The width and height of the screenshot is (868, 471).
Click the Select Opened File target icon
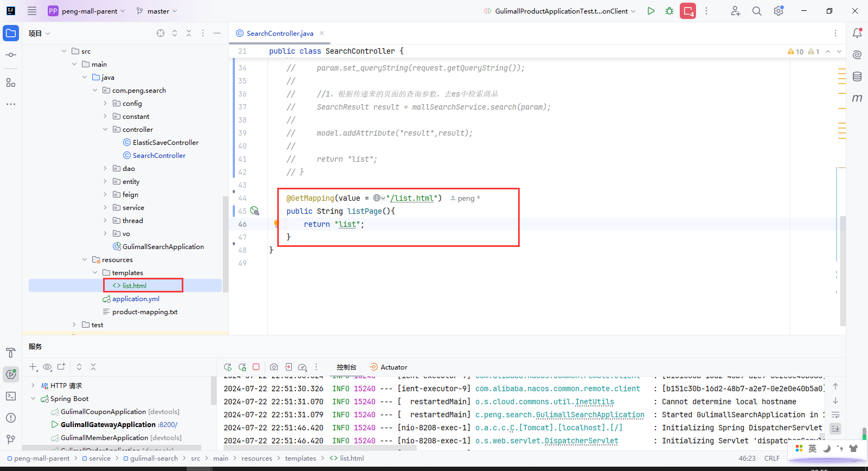(161, 33)
